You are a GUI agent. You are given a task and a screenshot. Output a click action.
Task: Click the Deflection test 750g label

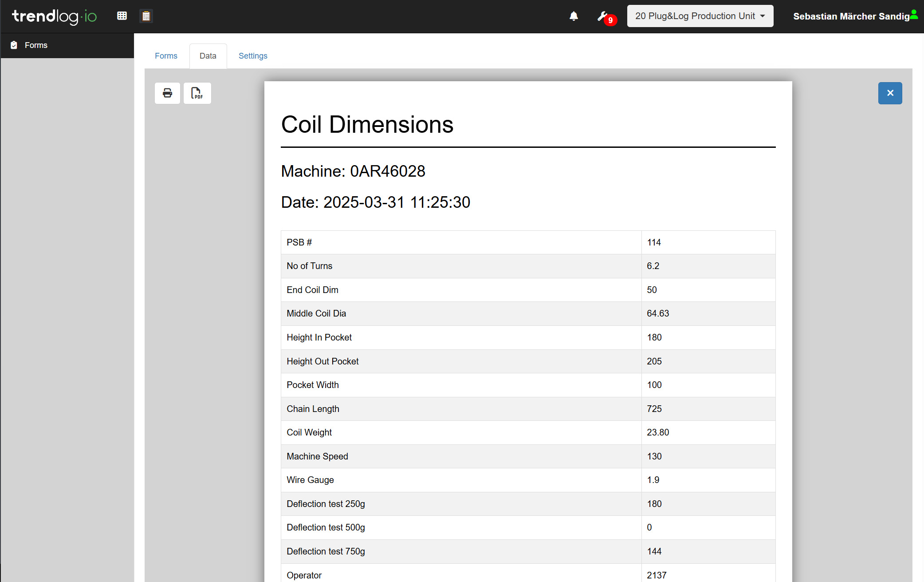[x=326, y=551]
